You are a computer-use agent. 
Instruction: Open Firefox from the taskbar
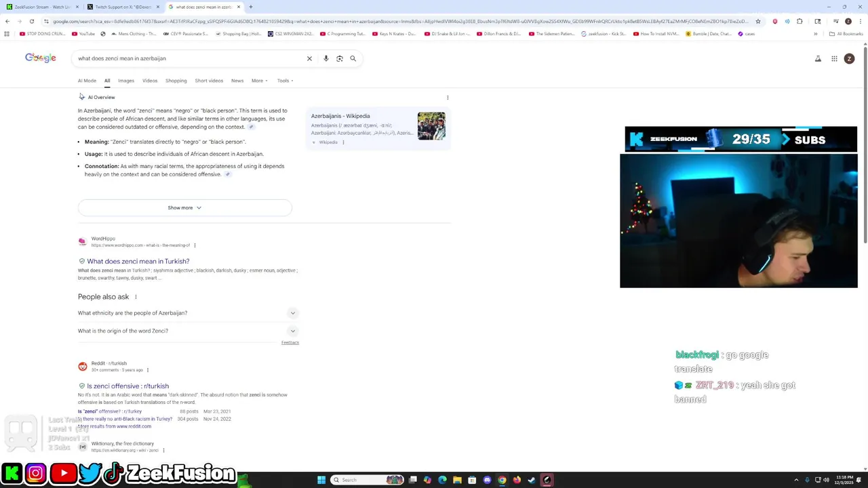pyautogui.click(x=517, y=480)
